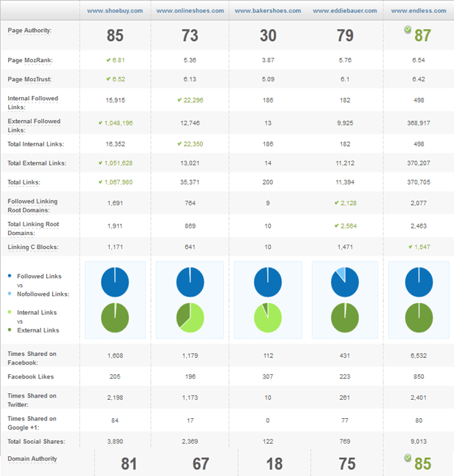Click the checkmark beside Linking C Blocks 1,547
454x476 pixels.
point(411,247)
